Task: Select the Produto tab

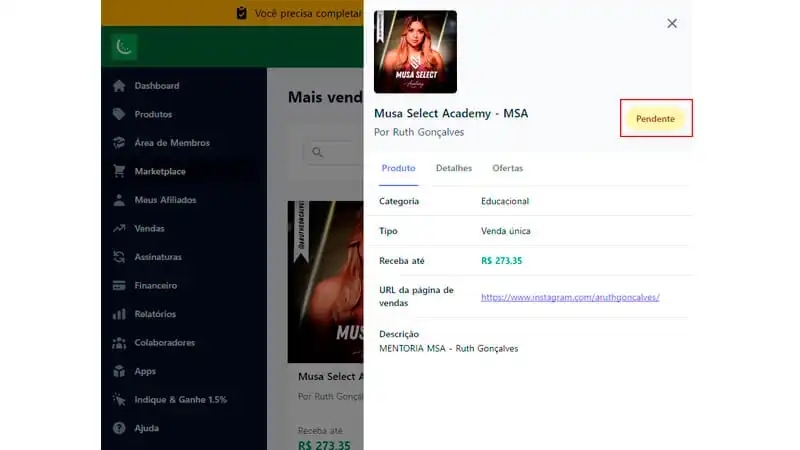Action: (398, 168)
